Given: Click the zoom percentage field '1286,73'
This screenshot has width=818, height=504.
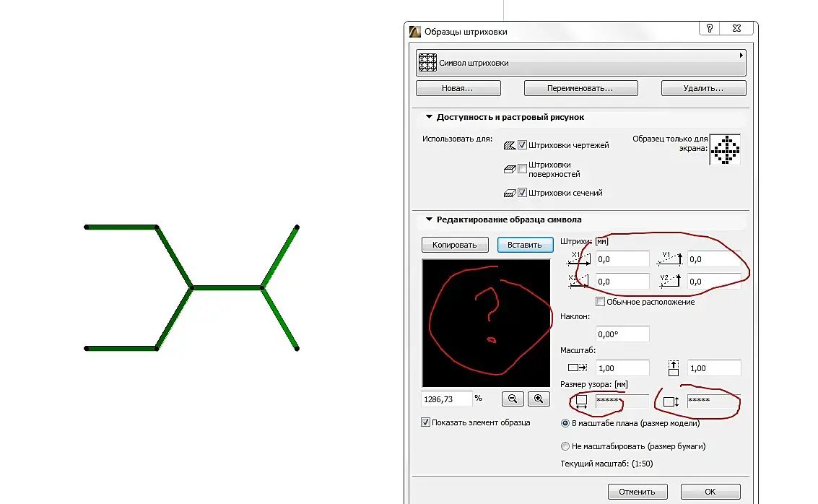Looking at the screenshot, I should (447, 399).
